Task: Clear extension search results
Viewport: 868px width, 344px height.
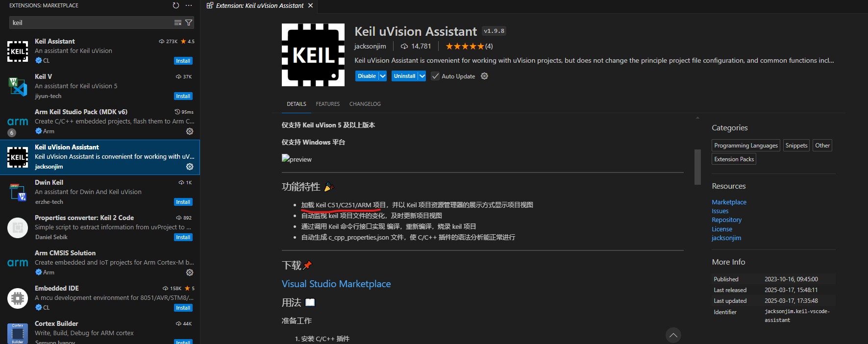Action: pos(178,23)
